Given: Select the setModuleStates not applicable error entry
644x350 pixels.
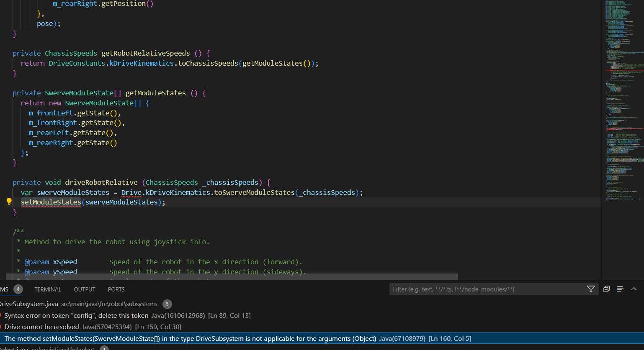Looking at the screenshot, I should click(190, 339).
